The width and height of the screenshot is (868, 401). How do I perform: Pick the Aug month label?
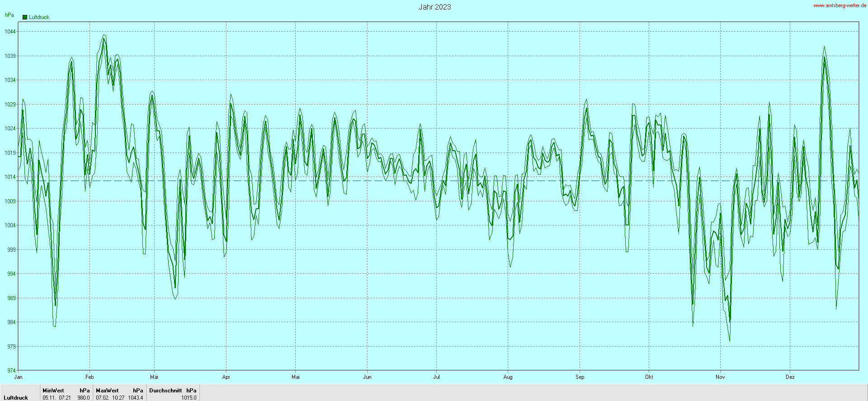coord(508,377)
